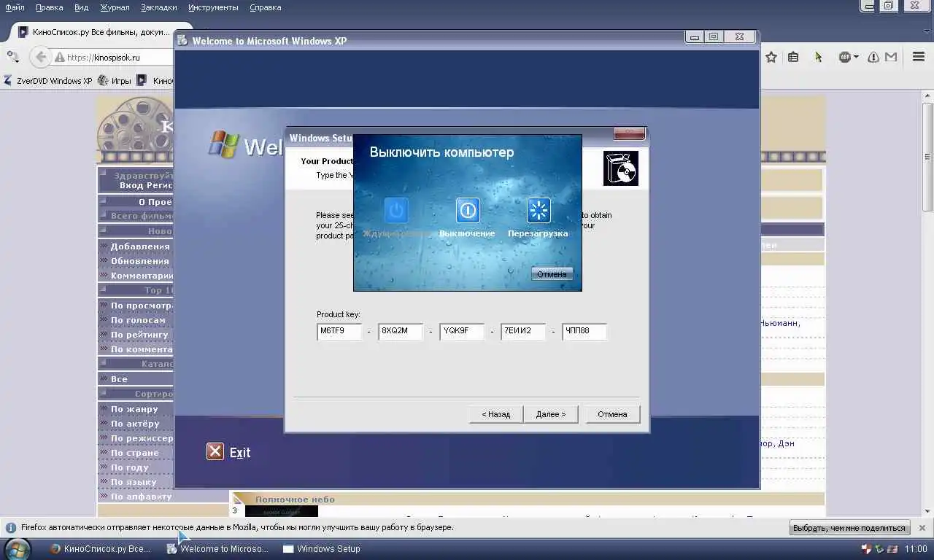Click the first product key field M6TF9
The height and width of the screenshot is (560, 934).
pyautogui.click(x=340, y=331)
